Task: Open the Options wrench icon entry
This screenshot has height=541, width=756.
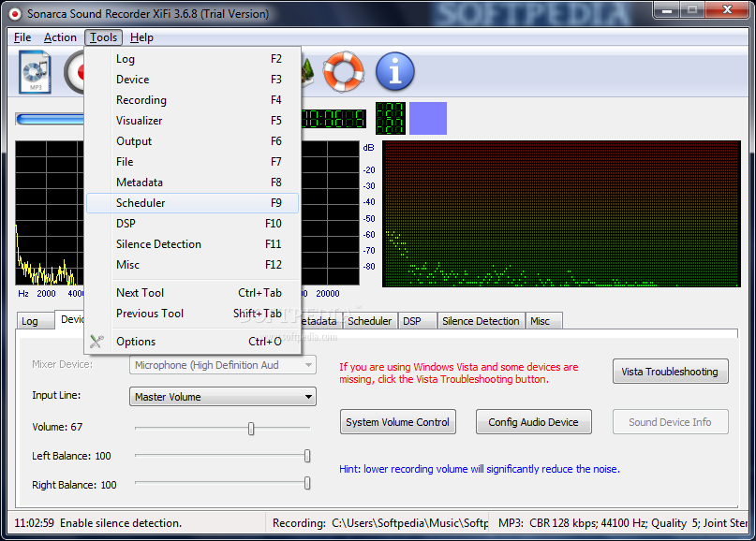Action: (96, 342)
